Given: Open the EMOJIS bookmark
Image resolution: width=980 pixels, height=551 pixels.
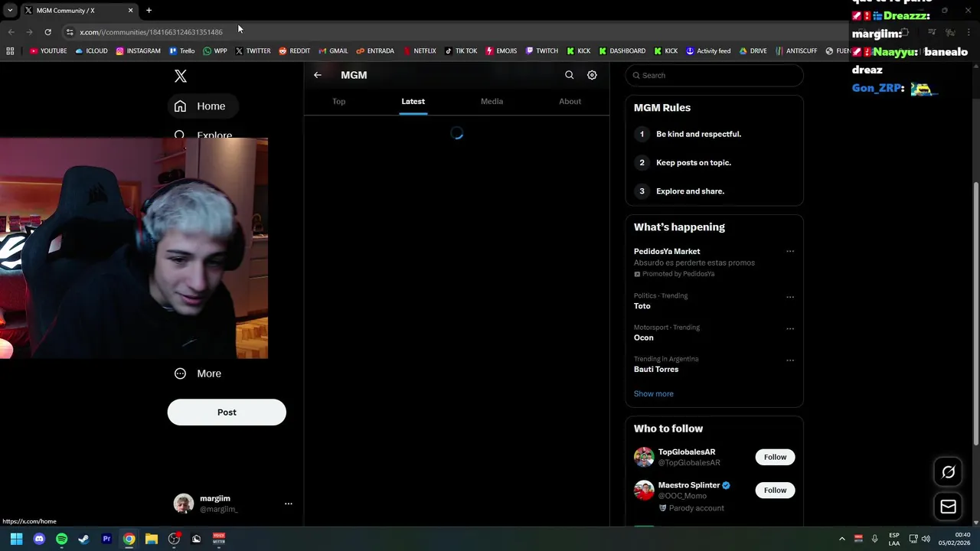Looking at the screenshot, I should (501, 51).
